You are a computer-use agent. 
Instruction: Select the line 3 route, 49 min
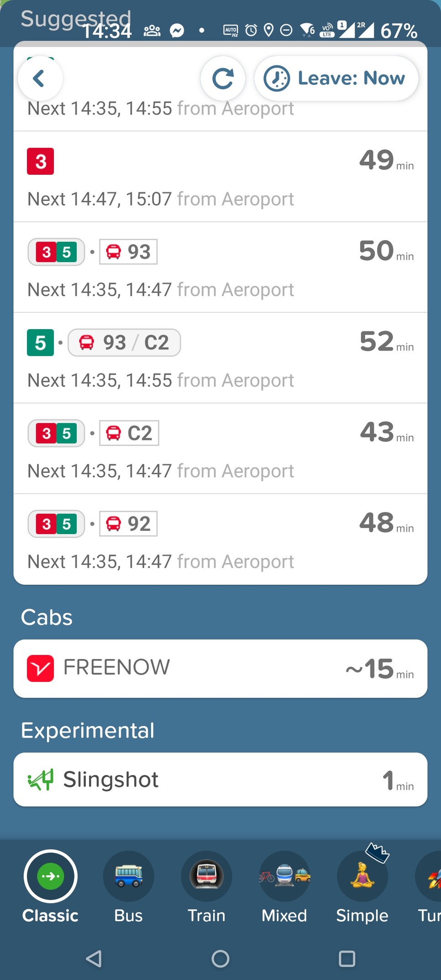(x=220, y=177)
